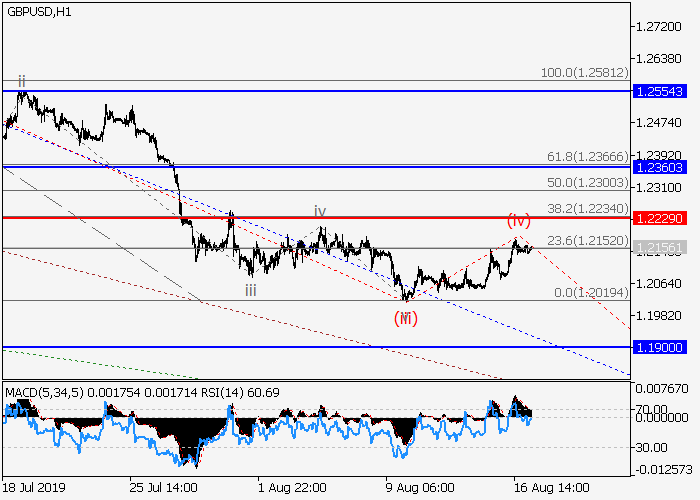Click the gray iv wave label
This screenshot has width=700, height=500.
coord(320,211)
